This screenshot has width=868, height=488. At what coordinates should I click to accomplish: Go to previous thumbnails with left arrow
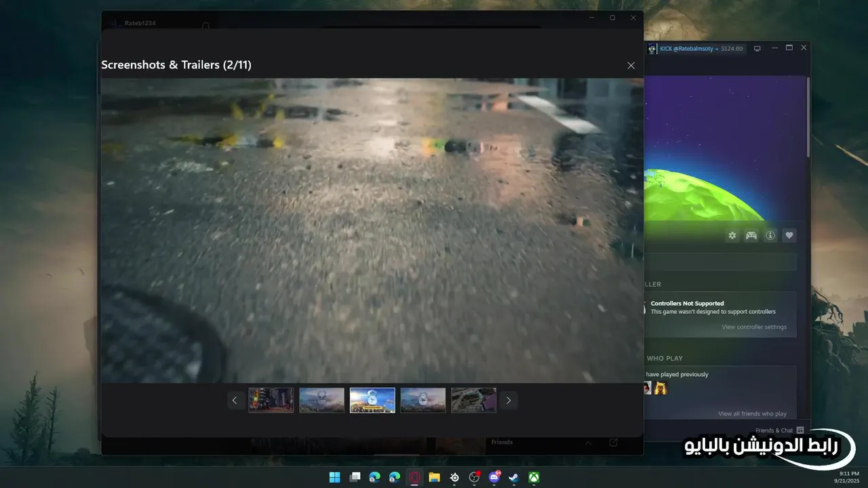(235, 401)
